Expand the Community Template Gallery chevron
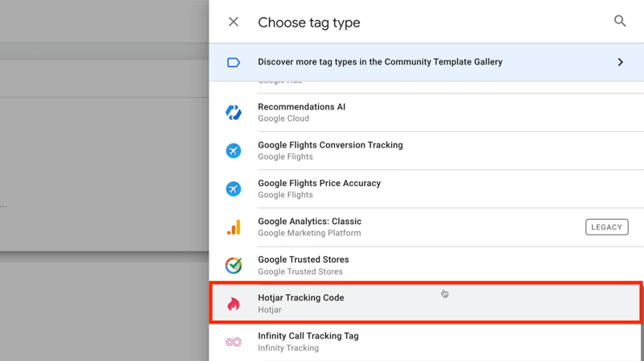The image size is (644, 361). click(x=620, y=62)
